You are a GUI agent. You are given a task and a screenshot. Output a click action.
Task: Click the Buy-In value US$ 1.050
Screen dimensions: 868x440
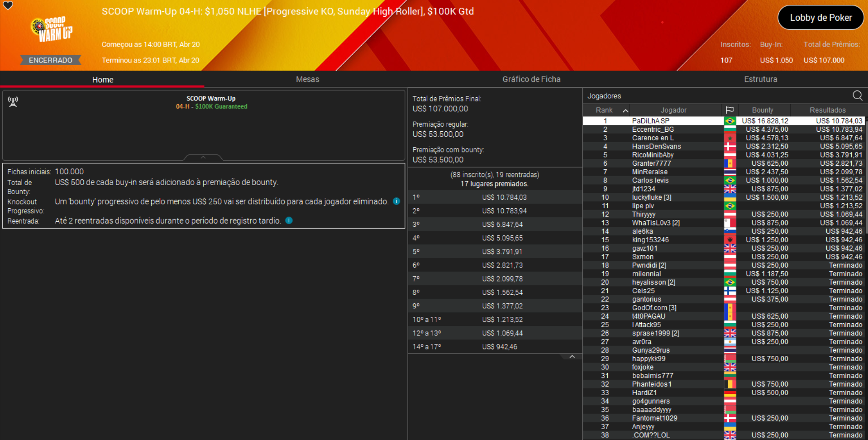pos(776,60)
